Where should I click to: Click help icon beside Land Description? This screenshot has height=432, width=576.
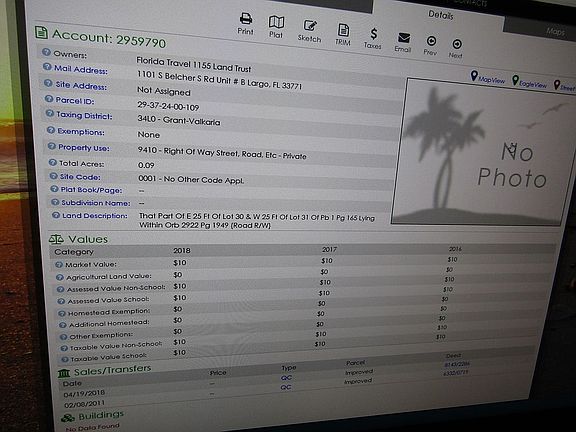click(x=56, y=215)
